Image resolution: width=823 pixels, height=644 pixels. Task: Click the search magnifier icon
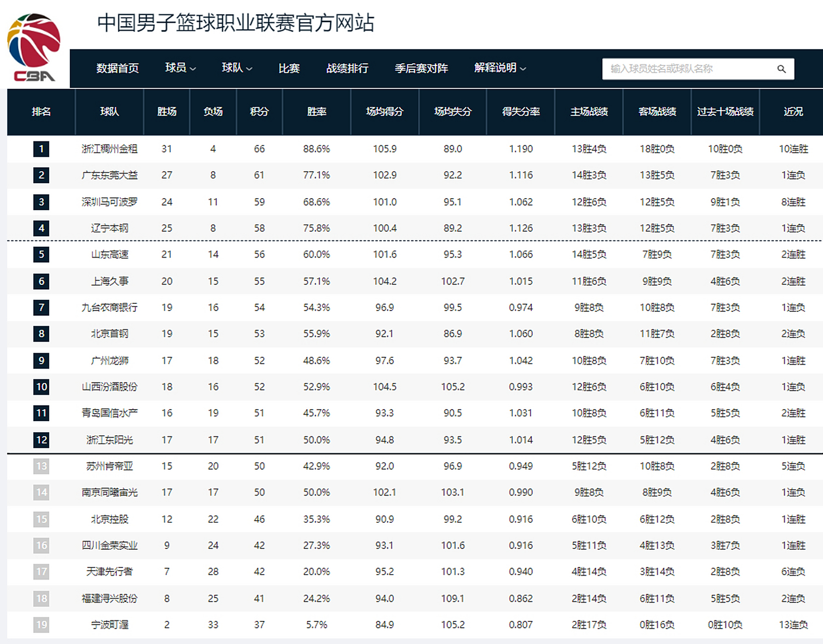coord(781,69)
